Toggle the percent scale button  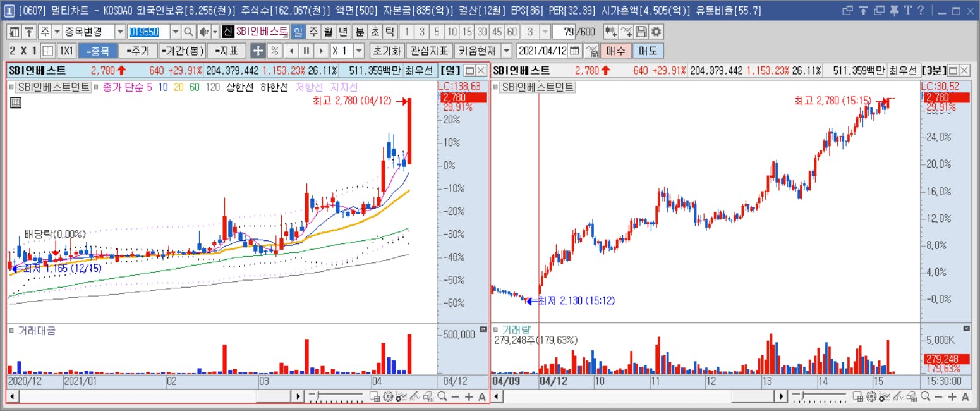point(275,51)
